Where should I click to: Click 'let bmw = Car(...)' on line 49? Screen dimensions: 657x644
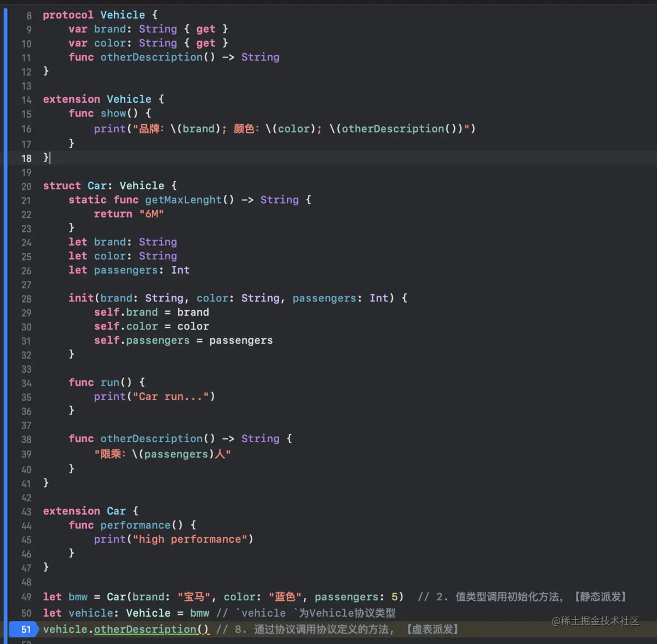[x=223, y=597]
